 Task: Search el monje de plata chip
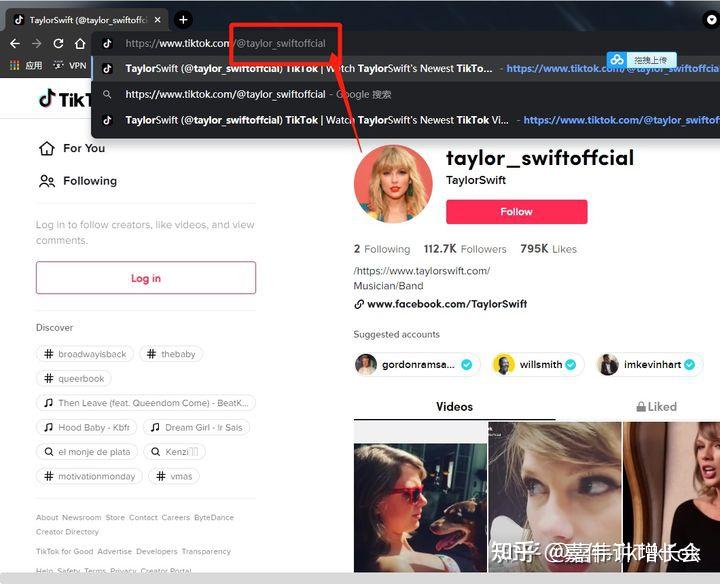pos(87,452)
